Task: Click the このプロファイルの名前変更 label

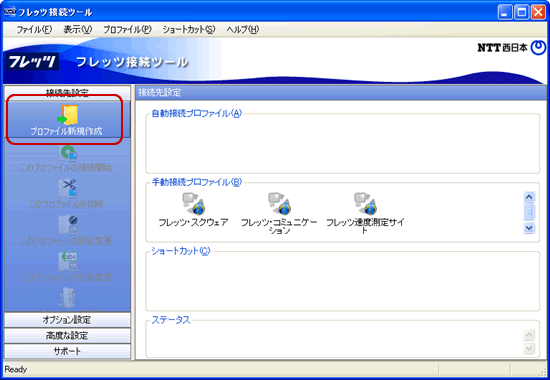Action: click(66, 277)
